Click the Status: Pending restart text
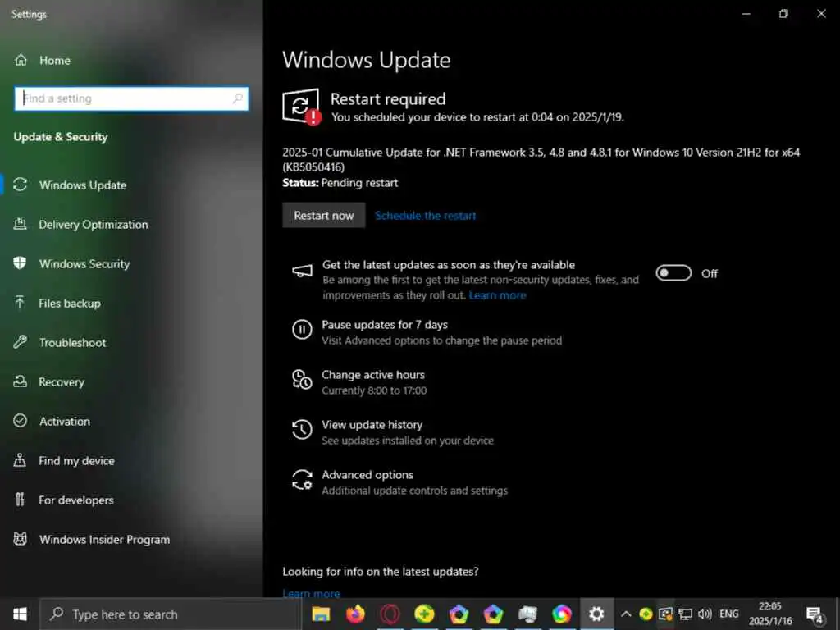Viewport: 840px width, 630px height. point(340,183)
